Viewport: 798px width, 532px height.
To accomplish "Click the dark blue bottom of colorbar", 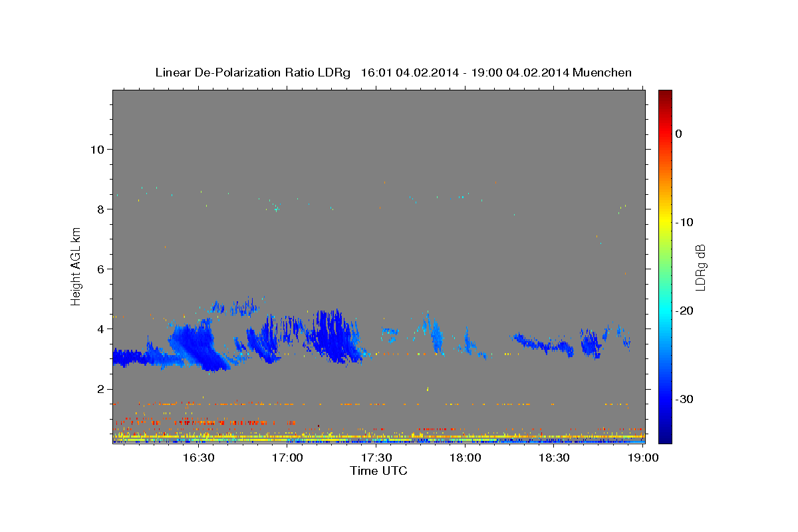I will coord(665,438).
